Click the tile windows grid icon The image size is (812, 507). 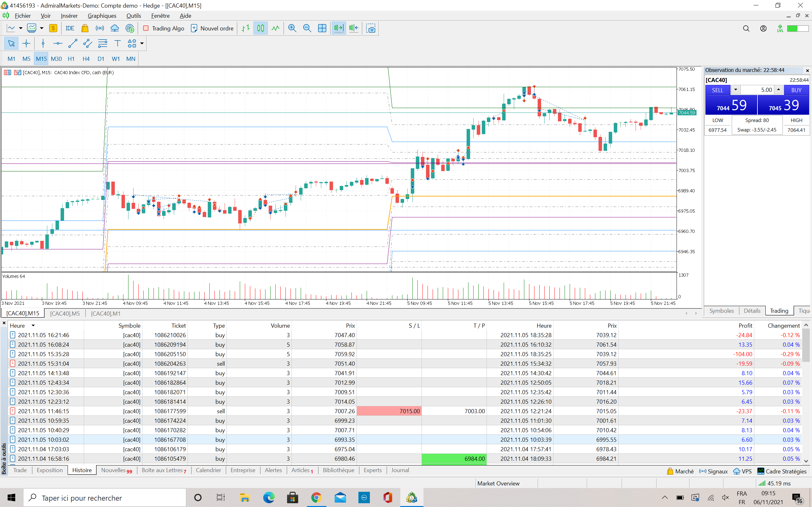tap(322, 29)
